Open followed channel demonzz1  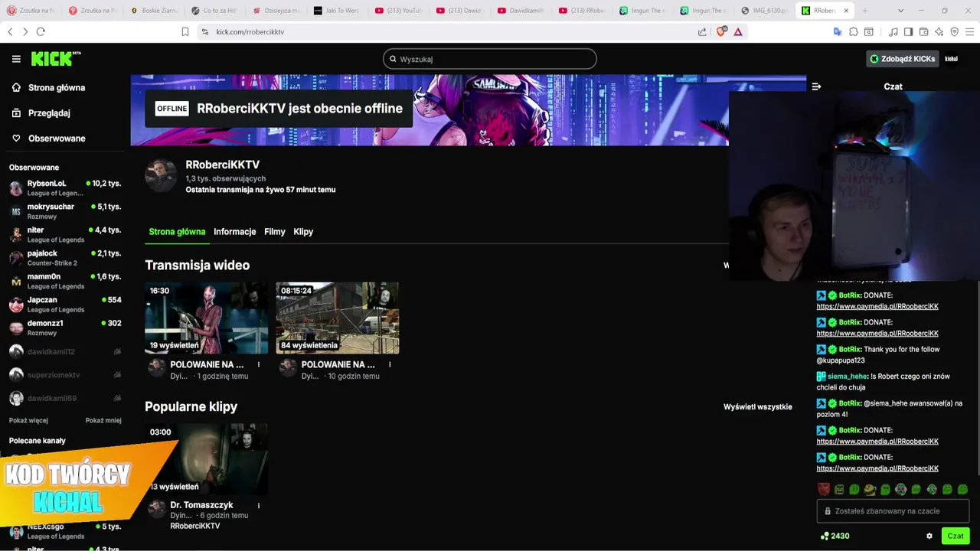point(65,328)
